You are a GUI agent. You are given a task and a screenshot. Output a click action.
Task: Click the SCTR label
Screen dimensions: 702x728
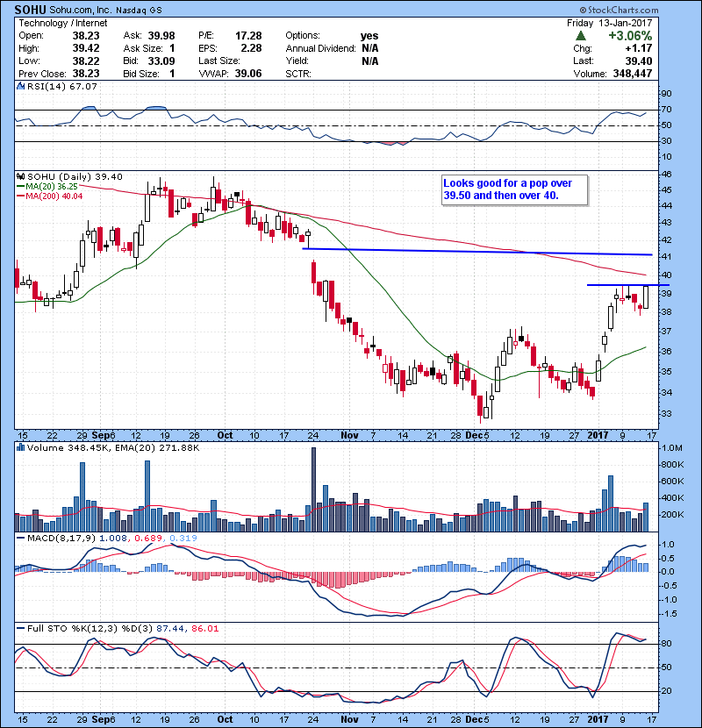pyautogui.click(x=298, y=74)
